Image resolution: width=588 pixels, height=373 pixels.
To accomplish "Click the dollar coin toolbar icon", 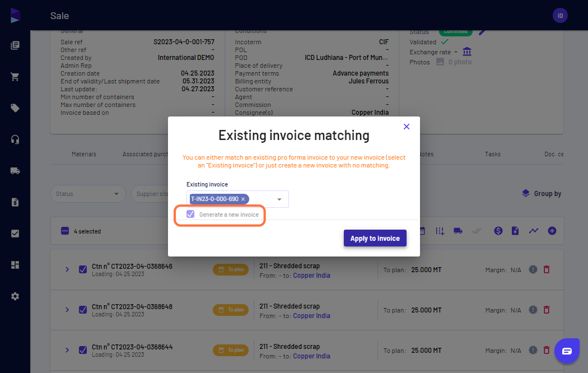I will (498, 231).
